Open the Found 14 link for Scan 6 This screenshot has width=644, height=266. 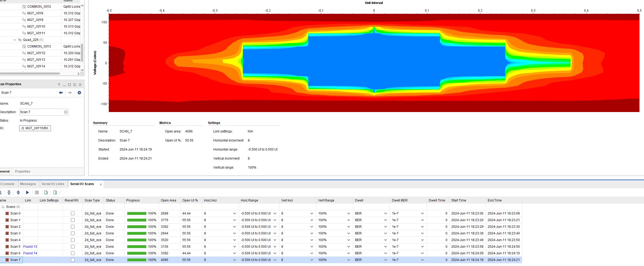point(30,253)
